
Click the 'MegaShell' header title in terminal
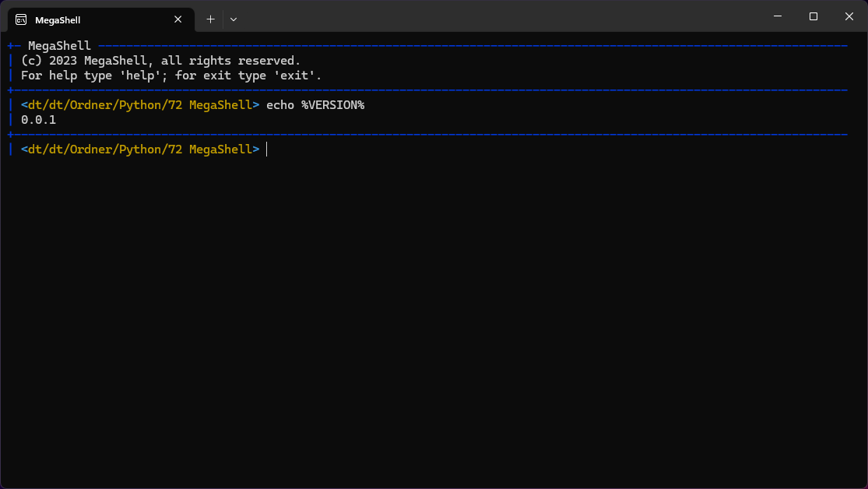[x=59, y=45]
